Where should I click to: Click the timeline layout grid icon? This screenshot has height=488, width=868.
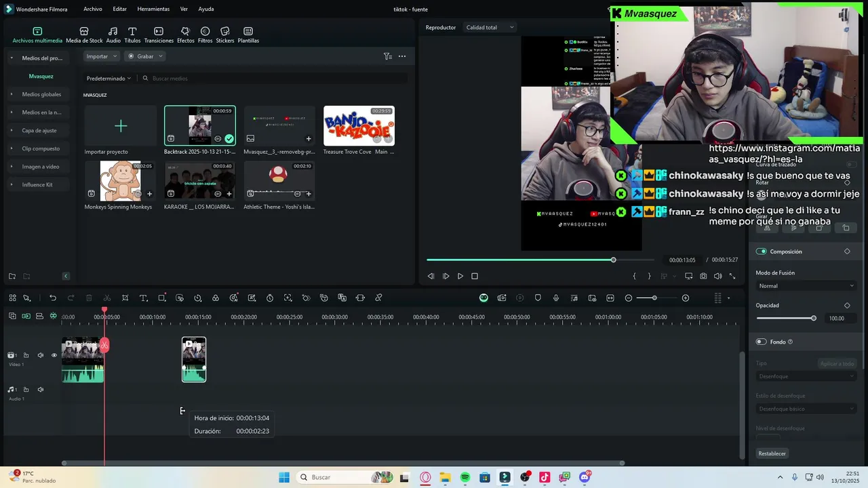pos(717,298)
